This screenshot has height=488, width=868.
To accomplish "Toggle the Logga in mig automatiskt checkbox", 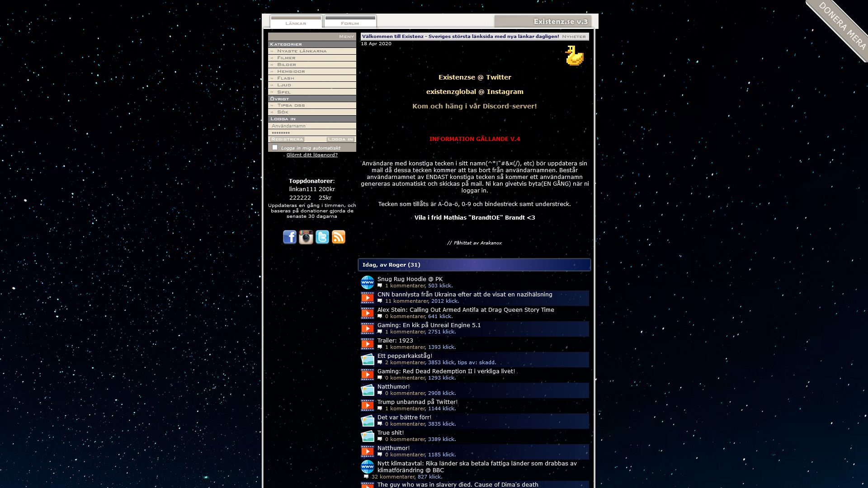I will [275, 147].
